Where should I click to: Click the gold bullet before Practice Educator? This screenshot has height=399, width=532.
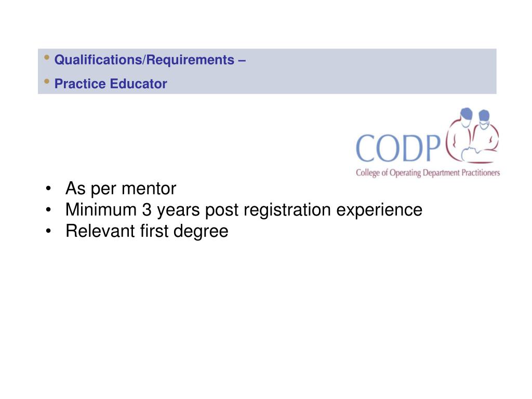[47, 82]
